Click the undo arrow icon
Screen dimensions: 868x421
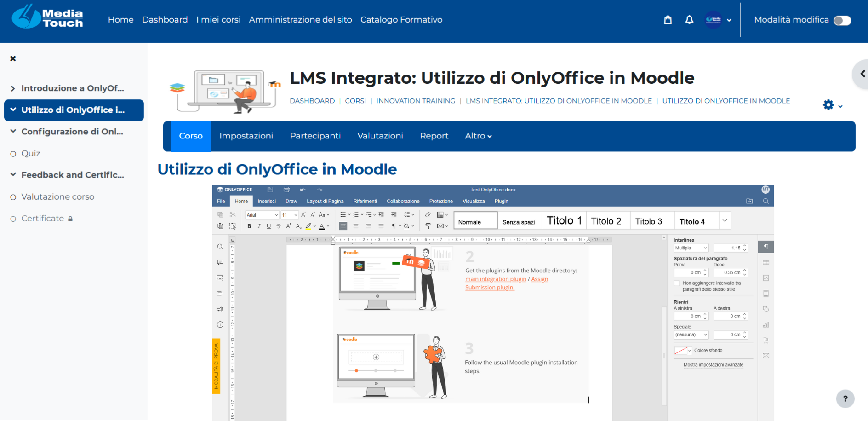tap(303, 190)
